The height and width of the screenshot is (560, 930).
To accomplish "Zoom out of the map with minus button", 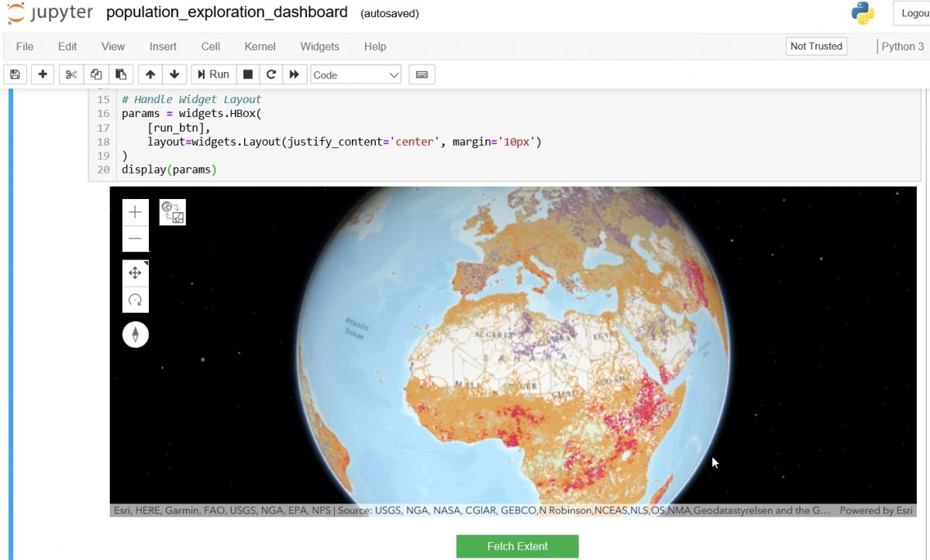I will click(x=135, y=238).
